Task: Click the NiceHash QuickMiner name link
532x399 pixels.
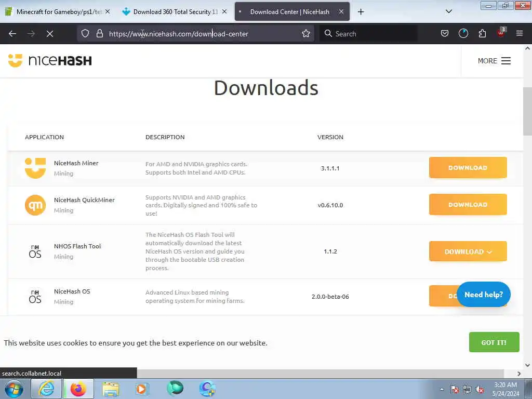Action: (x=84, y=200)
